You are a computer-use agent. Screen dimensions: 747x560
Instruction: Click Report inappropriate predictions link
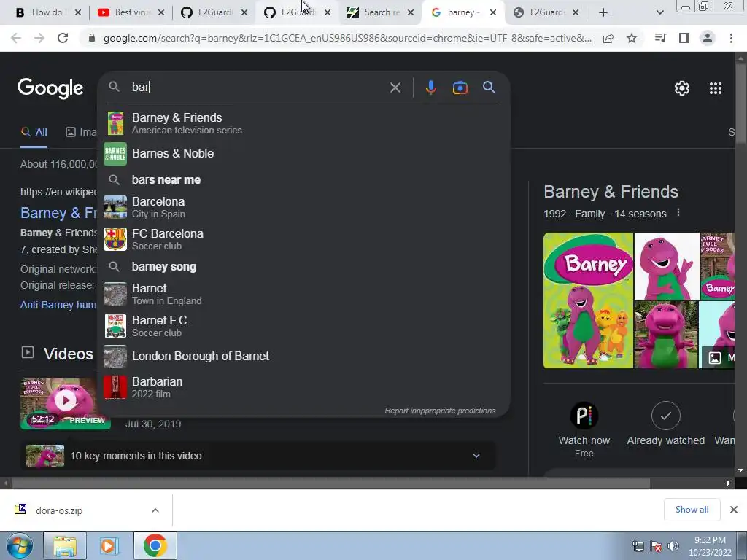[x=440, y=411]
